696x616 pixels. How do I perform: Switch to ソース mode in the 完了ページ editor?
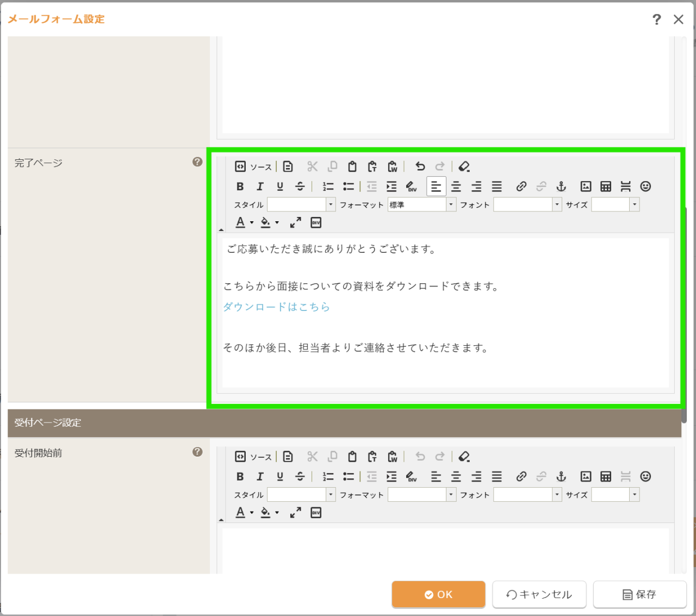[253, 166]
